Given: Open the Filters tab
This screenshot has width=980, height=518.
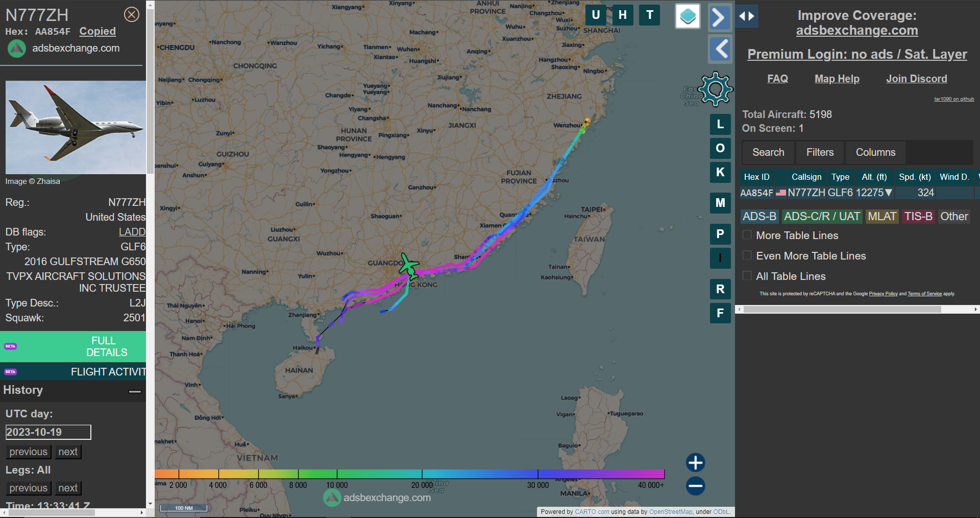Looking at the screenshot, I should tap(820, 152).
